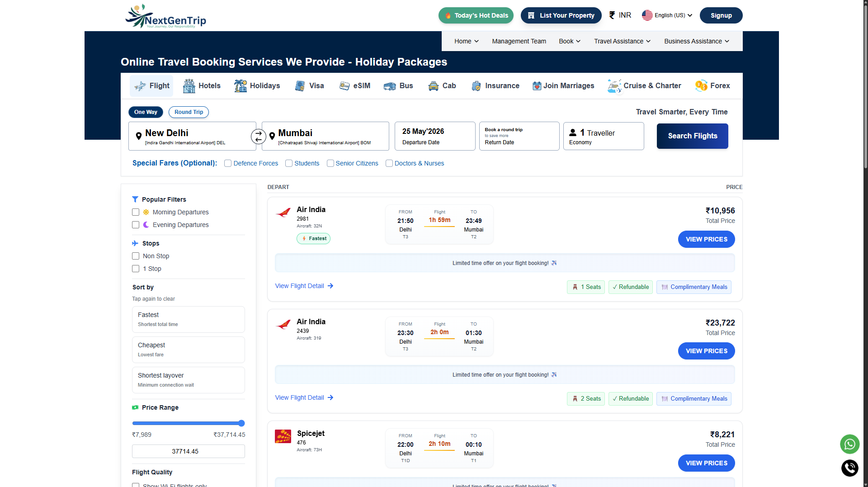
Task: Click the phone call floating icon
Action: (x=850, y=468)
